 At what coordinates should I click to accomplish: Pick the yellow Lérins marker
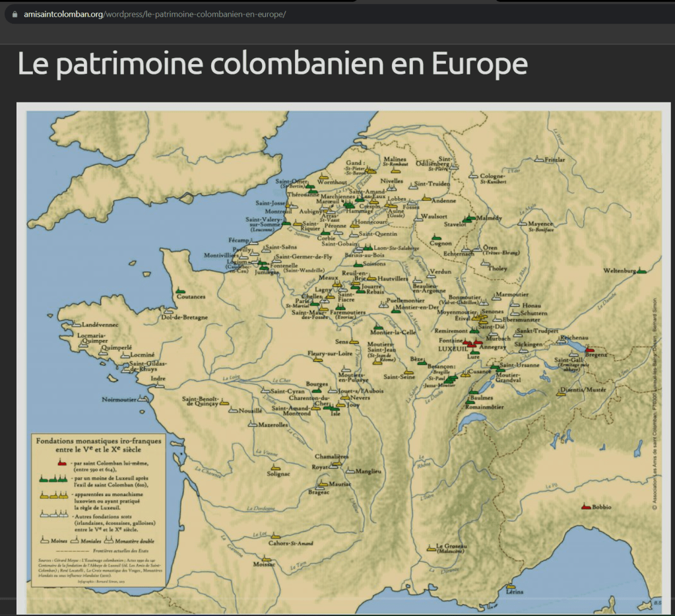(x=510, y=586)
